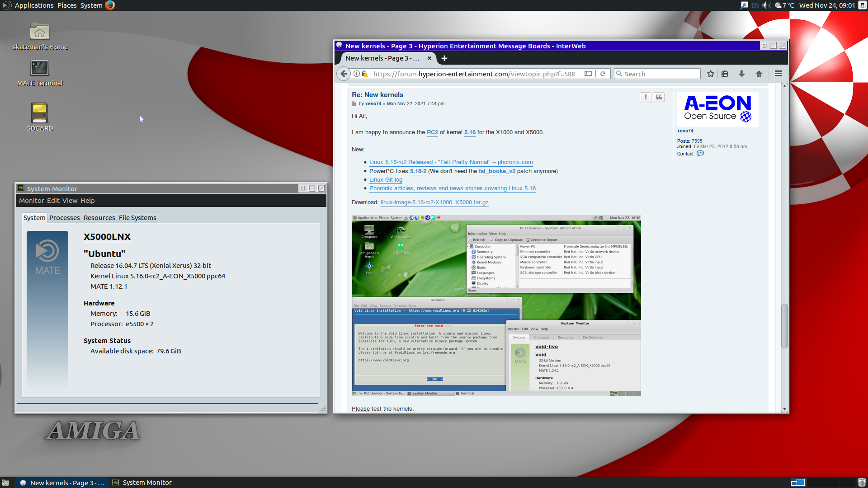Image resolution: width=868 pixels, height=488 pixels.
Task: Open Linux 5.16-rc2 Released phoronix link
Action: [451, 162]
